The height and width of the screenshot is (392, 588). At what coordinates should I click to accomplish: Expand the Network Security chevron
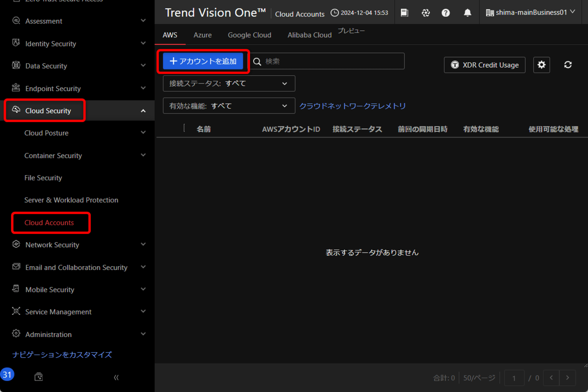(x=143, y=244)
